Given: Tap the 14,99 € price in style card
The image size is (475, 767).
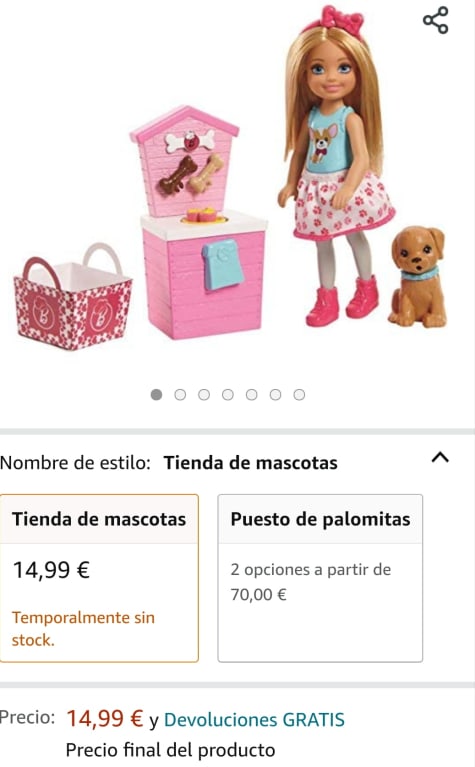Looking at the screenshot, I should 51,570.
